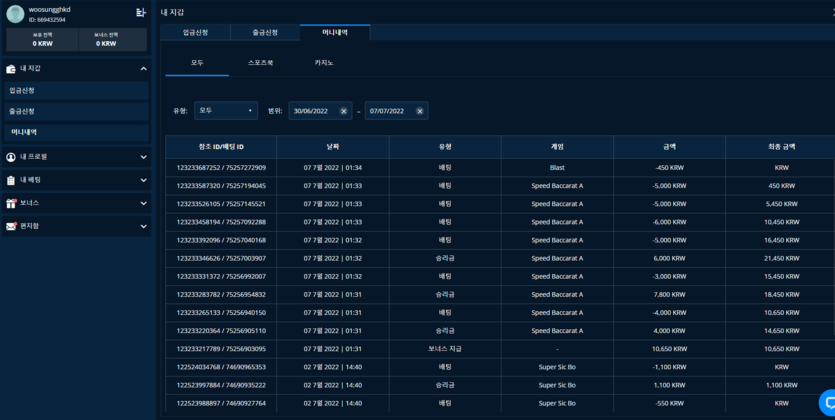Click the 14,650 KRW final amount
Image resolution: width=835 pixels, height=420 pixels.
[781, 331]
